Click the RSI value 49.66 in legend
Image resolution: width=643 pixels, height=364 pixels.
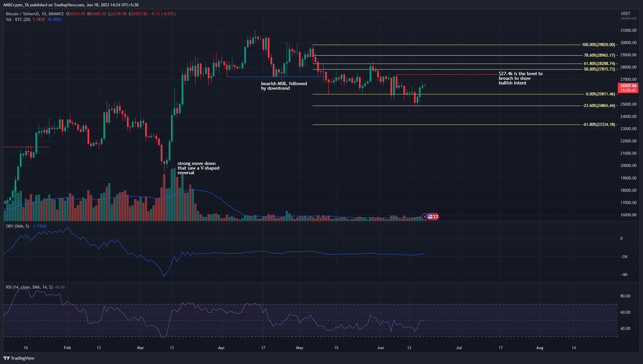tap(60, 287)
